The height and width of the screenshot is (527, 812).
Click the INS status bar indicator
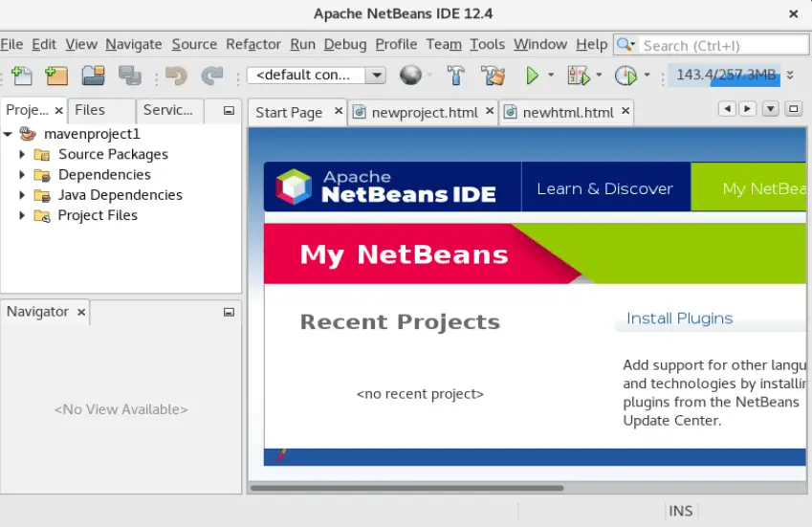680,511
